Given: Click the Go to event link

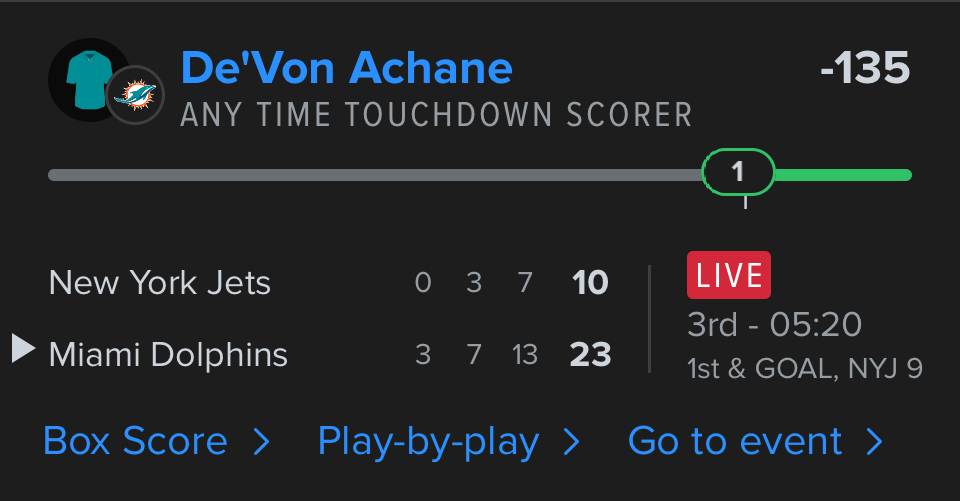Looking at the screenshot, I should (x=735, y=441).
